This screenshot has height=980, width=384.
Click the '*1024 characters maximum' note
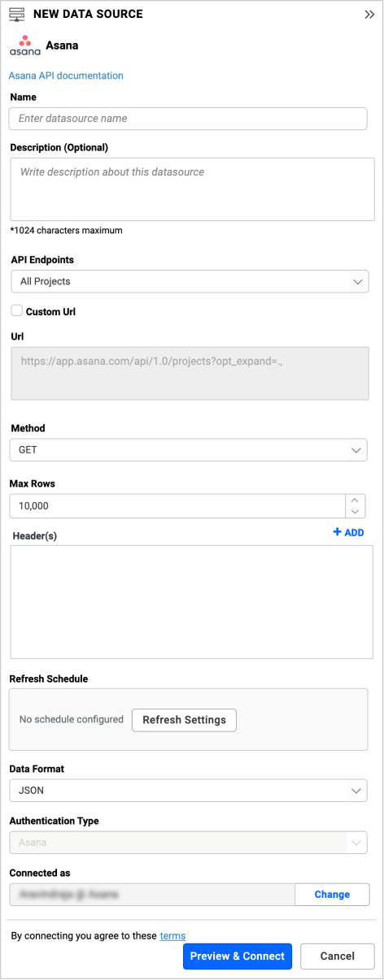[66, 231]
